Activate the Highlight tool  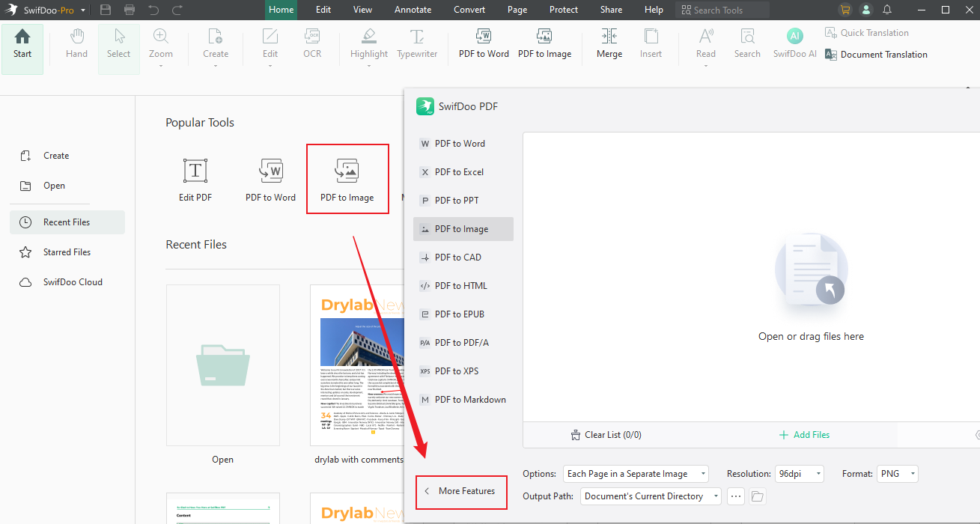point(368,43)
